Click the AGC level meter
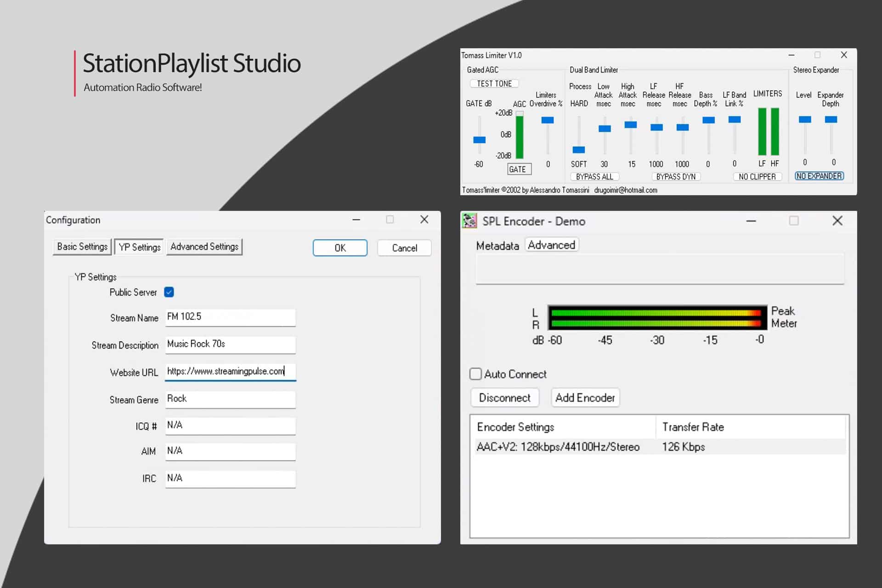 520,136
